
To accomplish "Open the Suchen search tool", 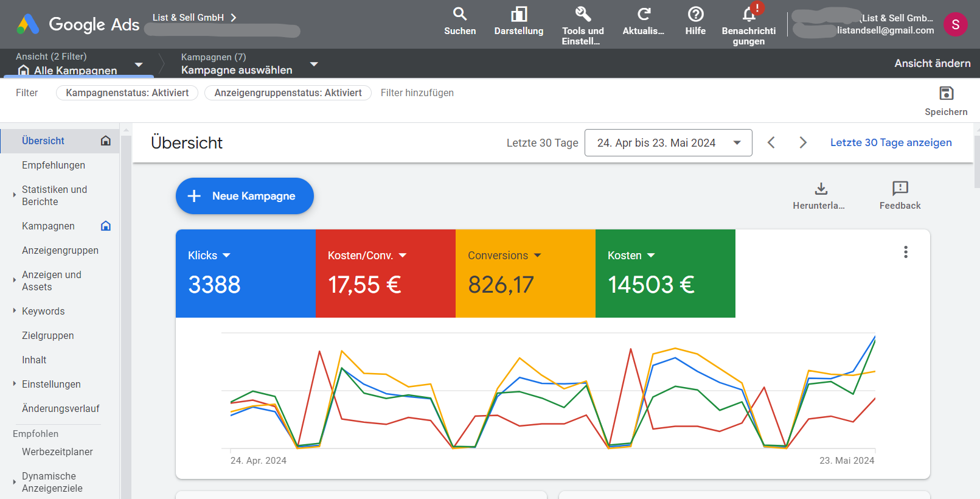I will coord(460,21).
